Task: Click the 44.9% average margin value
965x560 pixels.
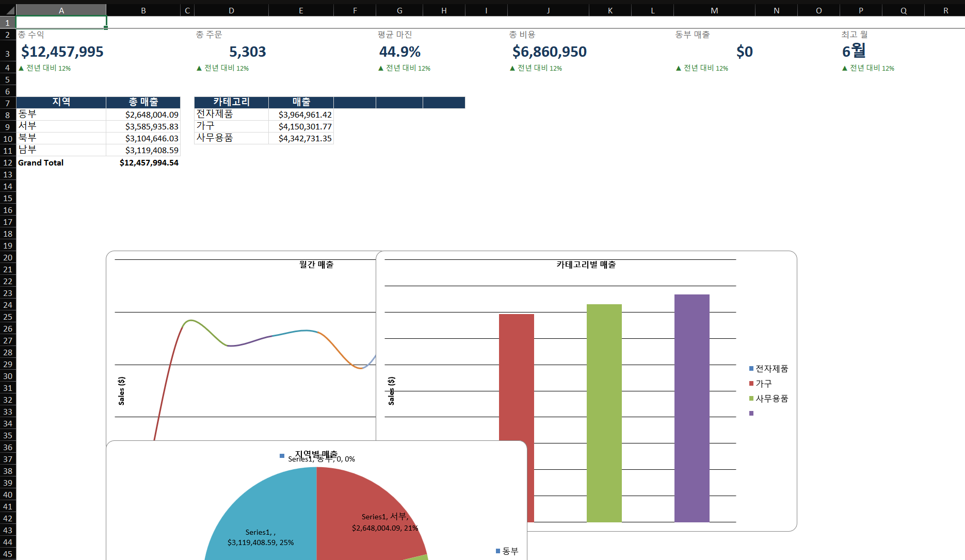Action: 400,52
